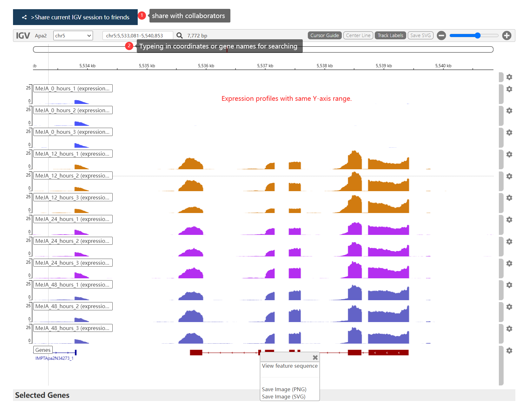Click the locus coordinates input field
529x420 pixels.
pyautogui.click(x=138, y=36)
